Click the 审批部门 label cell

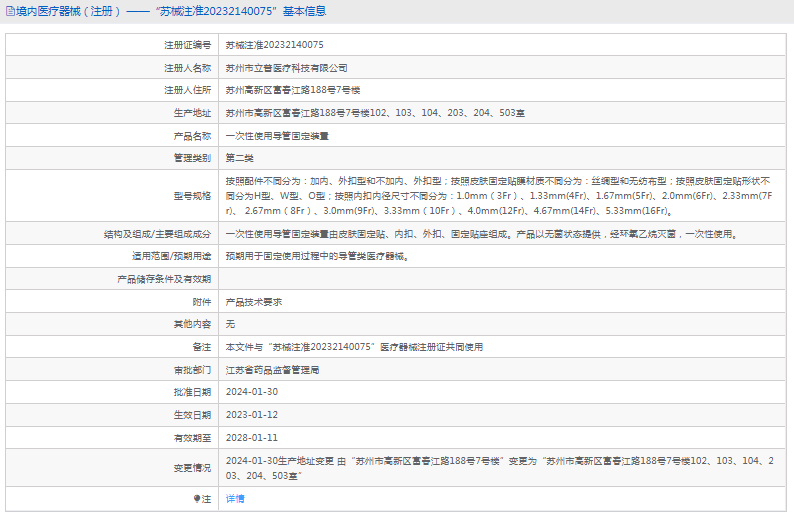point(112,370)
